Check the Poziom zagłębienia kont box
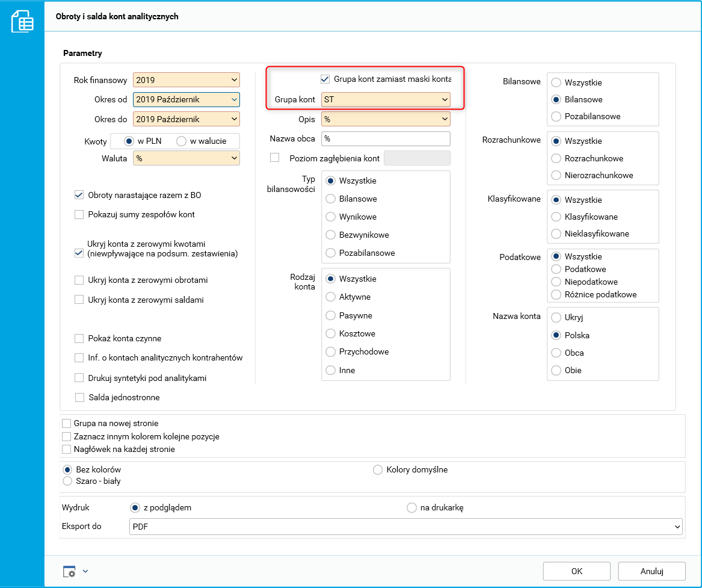Viewport: 702px width, 588px height. click(x=275, y=158)
